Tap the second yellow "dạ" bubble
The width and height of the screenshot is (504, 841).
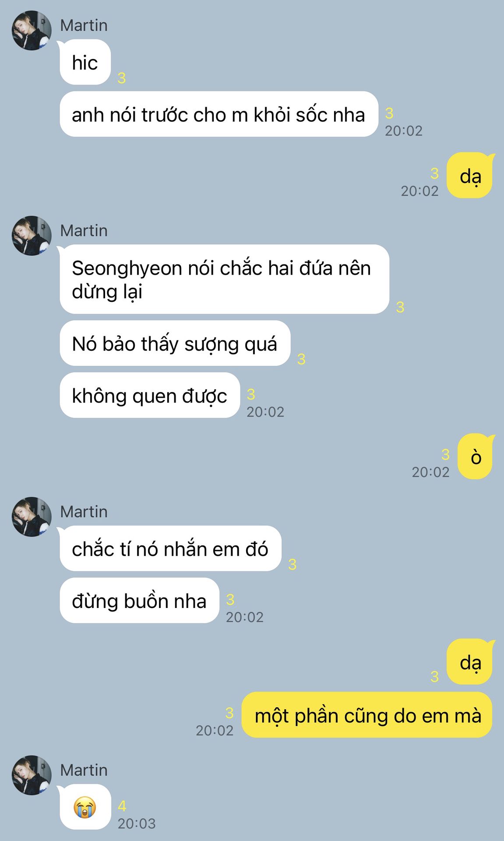pyautogui.click(x=470, y=661)
